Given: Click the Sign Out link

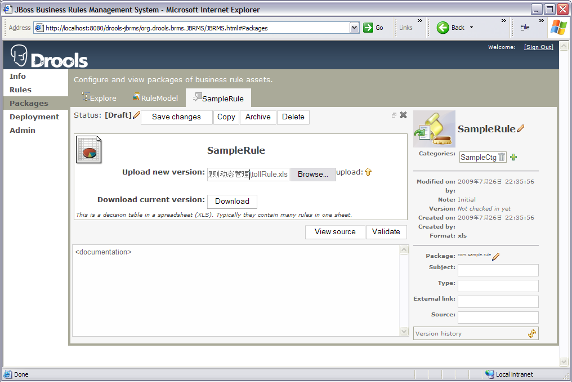Looking at the screenshot, I should (539, 47).
